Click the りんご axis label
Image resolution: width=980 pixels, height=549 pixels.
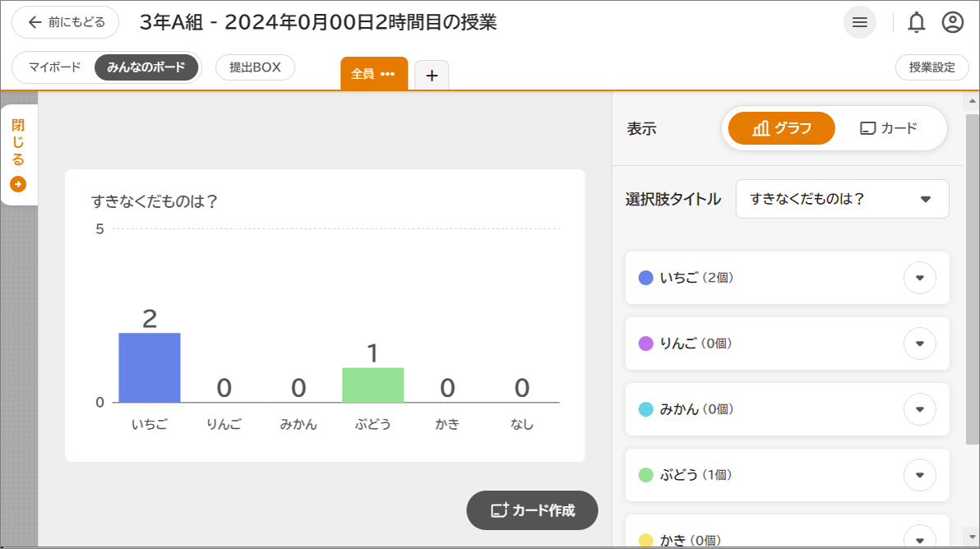224,425
